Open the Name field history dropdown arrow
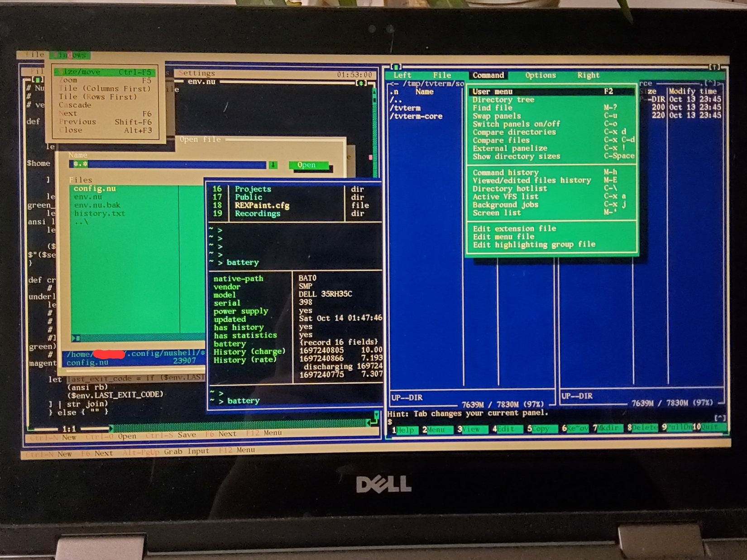The image size is (747, 560). [x=273, y=165]
